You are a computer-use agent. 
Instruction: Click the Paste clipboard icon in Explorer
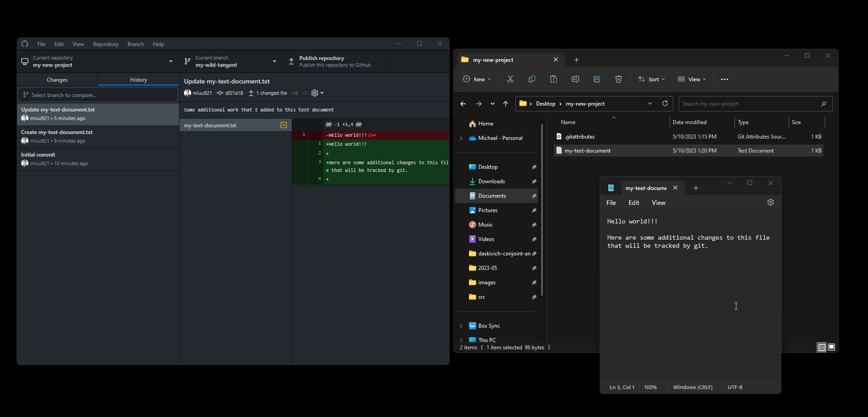point(554,79)
